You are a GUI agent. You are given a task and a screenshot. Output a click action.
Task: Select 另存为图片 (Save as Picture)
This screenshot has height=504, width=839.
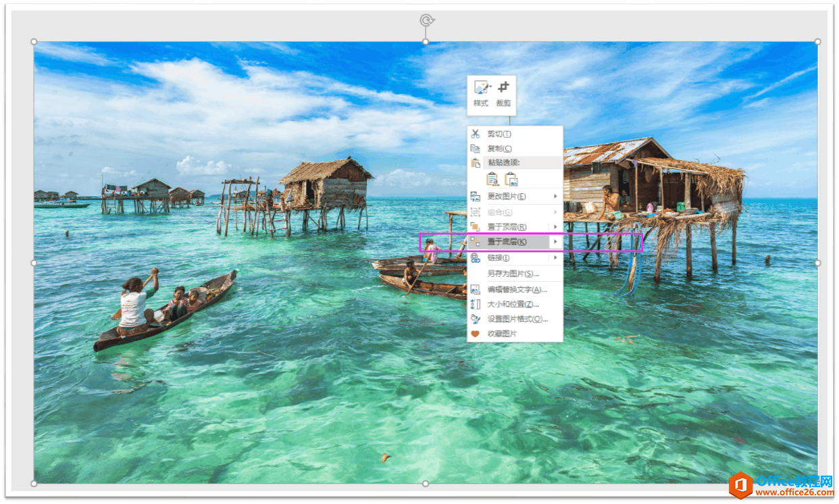click(x=513, y=274)
